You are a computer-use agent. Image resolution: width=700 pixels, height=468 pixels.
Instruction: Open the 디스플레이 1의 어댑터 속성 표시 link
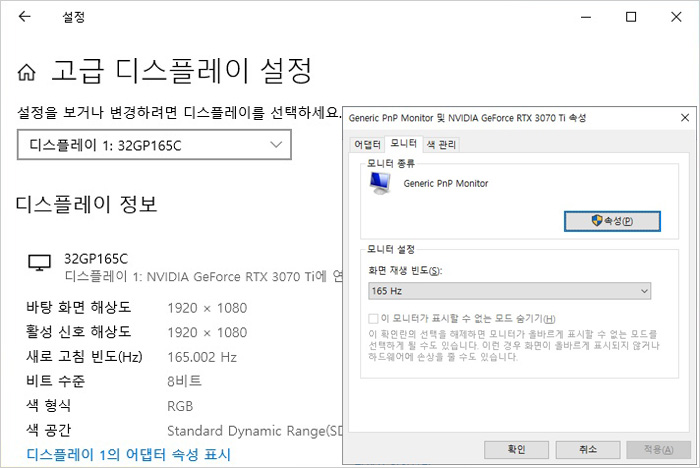pyautogui.click(x=128, y=455)
